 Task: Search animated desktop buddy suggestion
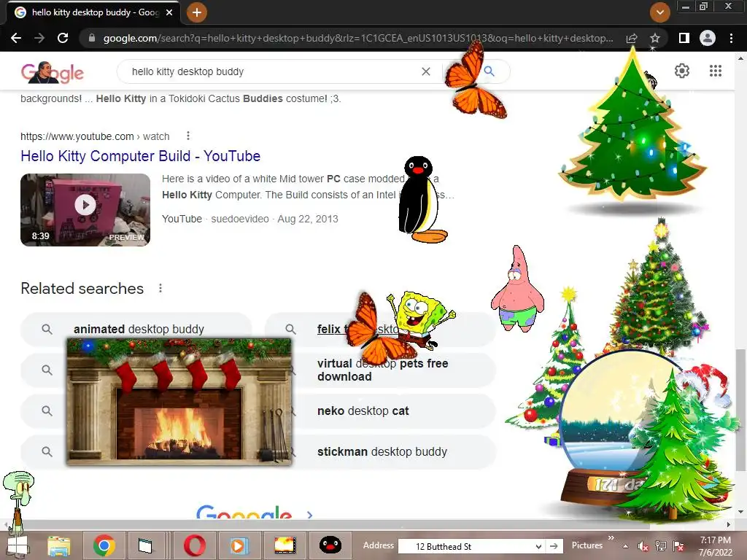[x=136, y=329]
